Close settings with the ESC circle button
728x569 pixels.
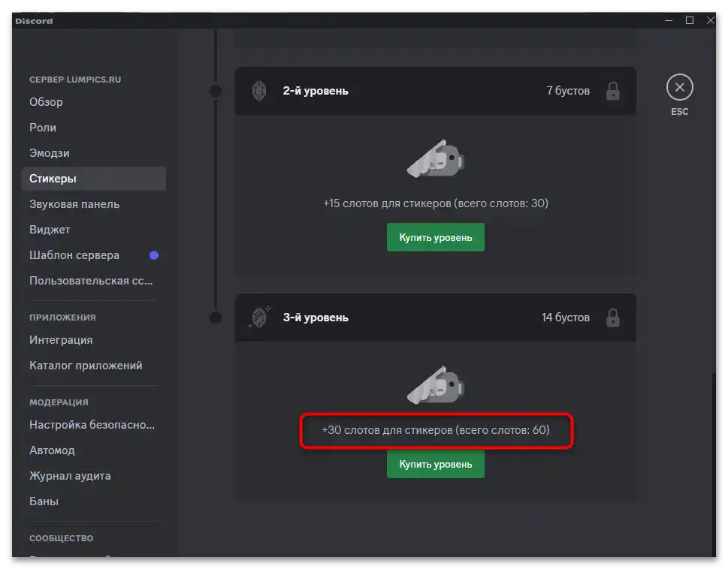click(x=679, y=87)
